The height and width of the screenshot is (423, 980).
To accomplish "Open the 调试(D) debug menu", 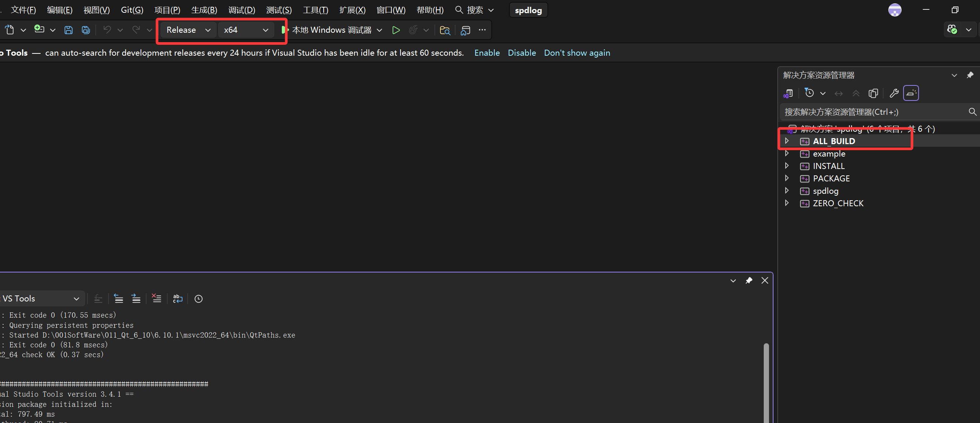I will 242,10.
